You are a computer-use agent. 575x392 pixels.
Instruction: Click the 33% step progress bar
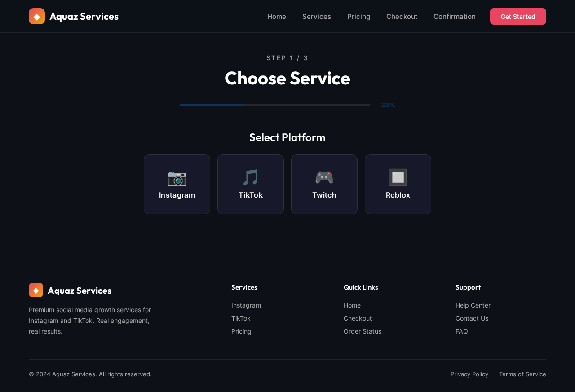pyautogui.click(x=275, y=105)
